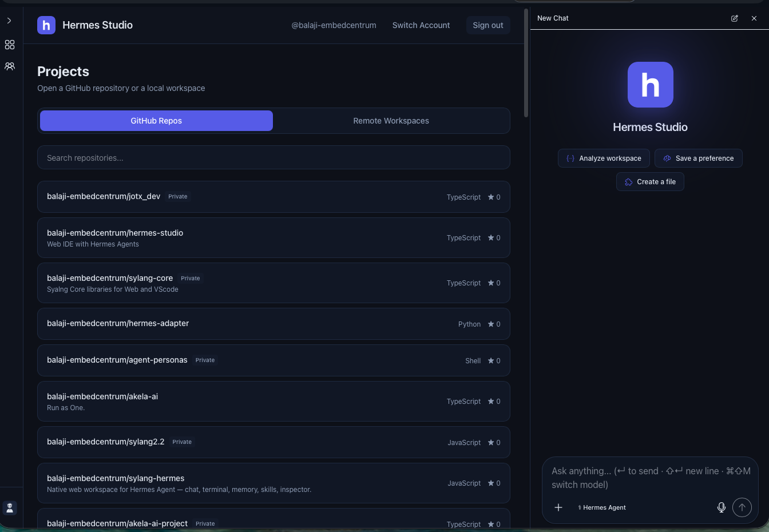The height and width of the screenshot is (532, 769).
Task: Click Sign out in the top bar
Action: [488, 25]
